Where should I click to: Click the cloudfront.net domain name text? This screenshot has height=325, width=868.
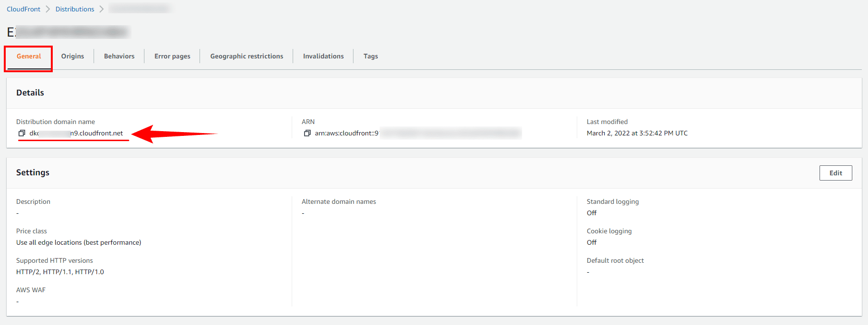pos(76,133)
